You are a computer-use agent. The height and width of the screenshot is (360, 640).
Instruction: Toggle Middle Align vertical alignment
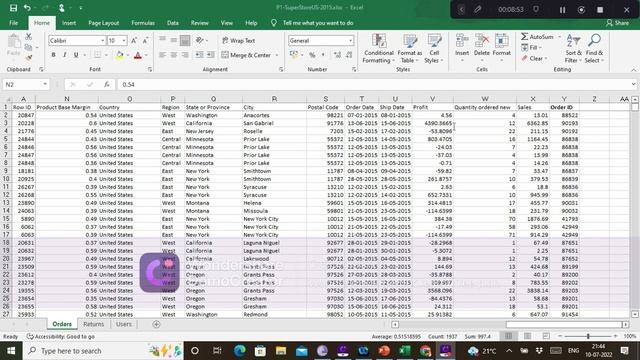pyautogui.click(x=173, y=40)
